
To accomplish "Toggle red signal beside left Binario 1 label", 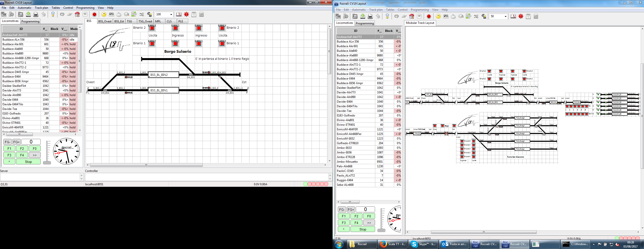I will click(x=152, y=44).
